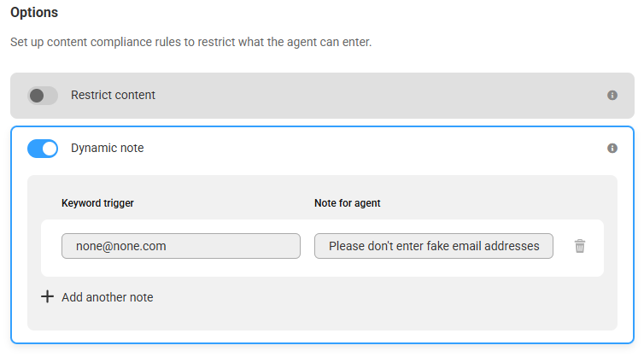The height and width of the screenshot is (357, 644).
Task: Click the Options section heading
Action: (x=34, y=12)
